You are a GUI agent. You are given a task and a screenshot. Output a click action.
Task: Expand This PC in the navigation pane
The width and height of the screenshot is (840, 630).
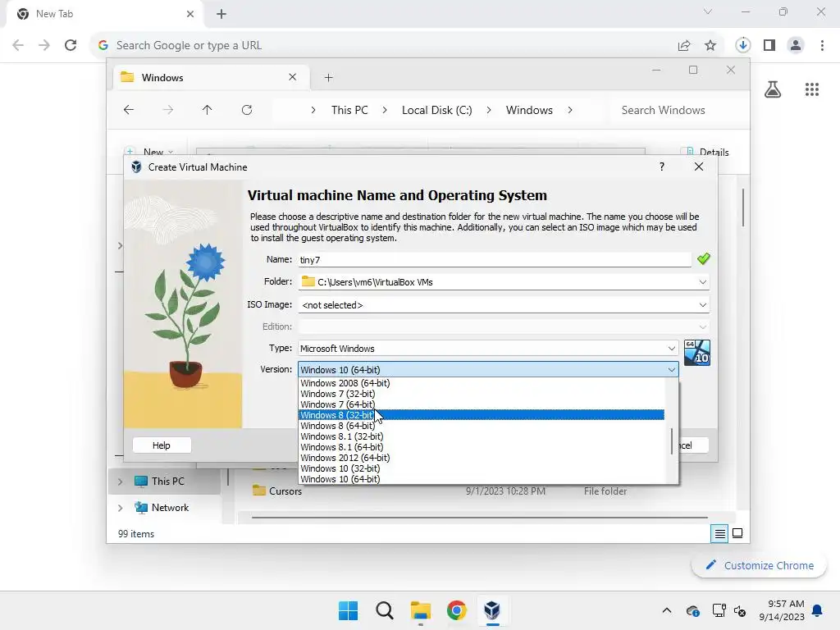point(121,481)
